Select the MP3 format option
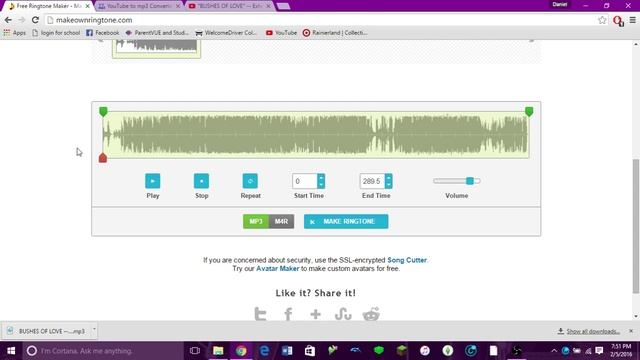 point(256,221)
